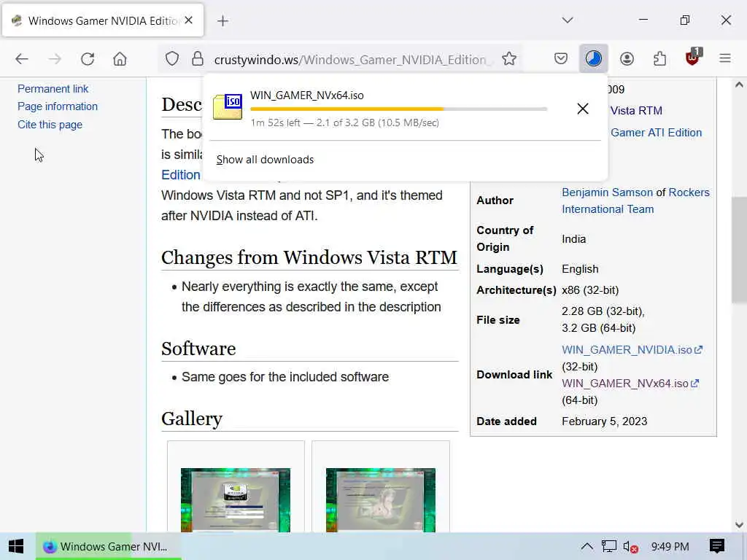Download WIN_GAMER_NVx64.iso 64-bit link
The height and width of the screenshot is (560, 747).
tap(630, 384)
